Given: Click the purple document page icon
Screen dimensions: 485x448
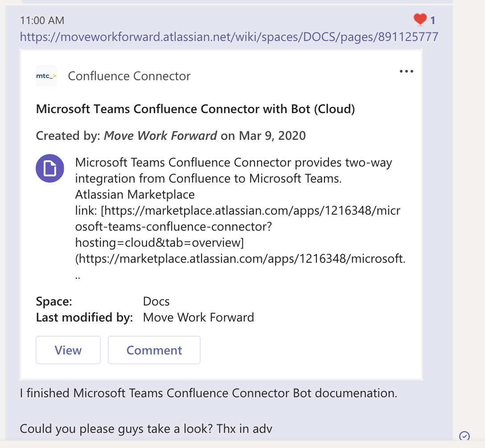Looking at the screenshot, I should pyautogui.click(x=49, y=168).
